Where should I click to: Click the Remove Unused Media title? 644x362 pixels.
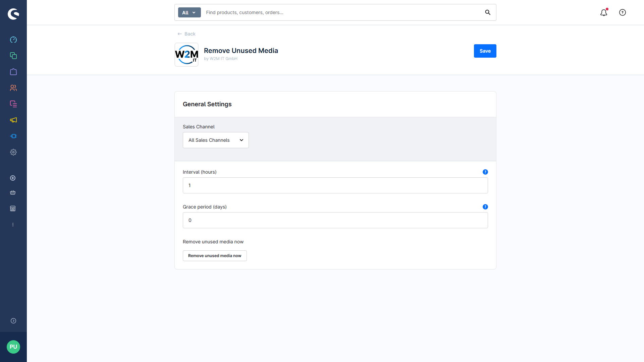point(241,51)
